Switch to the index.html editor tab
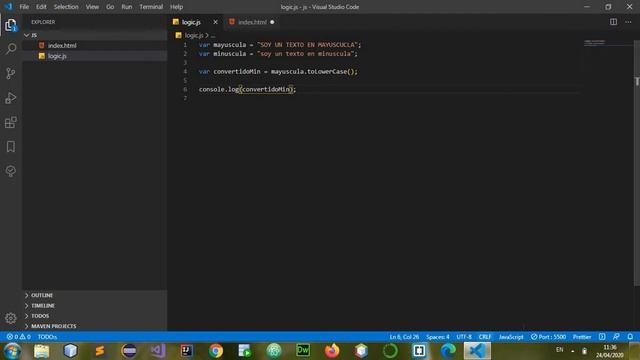Viewport: 640px width, 360px height. [252, 22]
